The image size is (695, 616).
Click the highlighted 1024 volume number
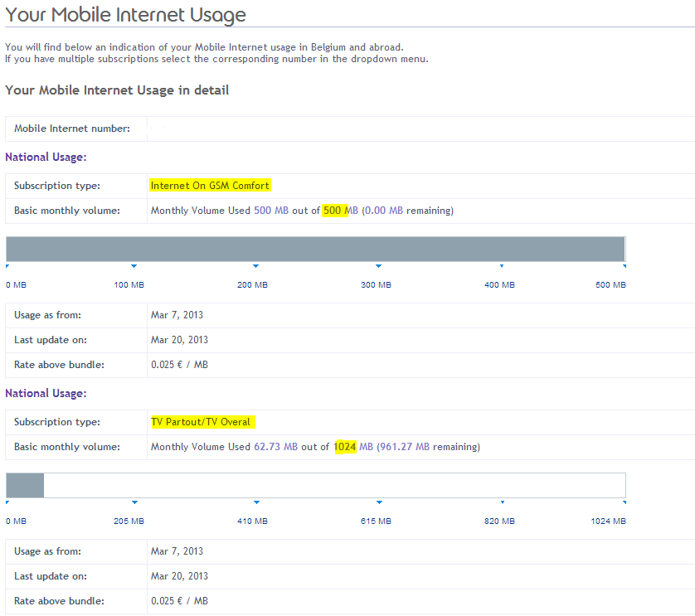click(344, 447)
